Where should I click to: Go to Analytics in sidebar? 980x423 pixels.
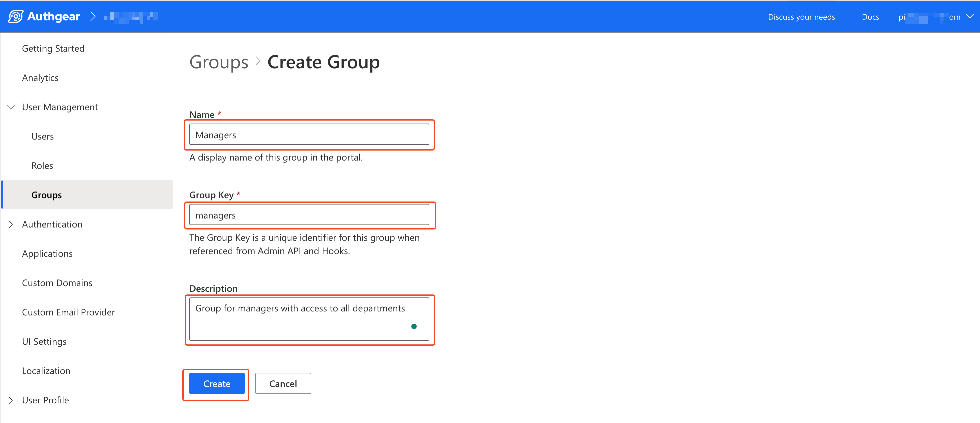[x=40, y=78]
